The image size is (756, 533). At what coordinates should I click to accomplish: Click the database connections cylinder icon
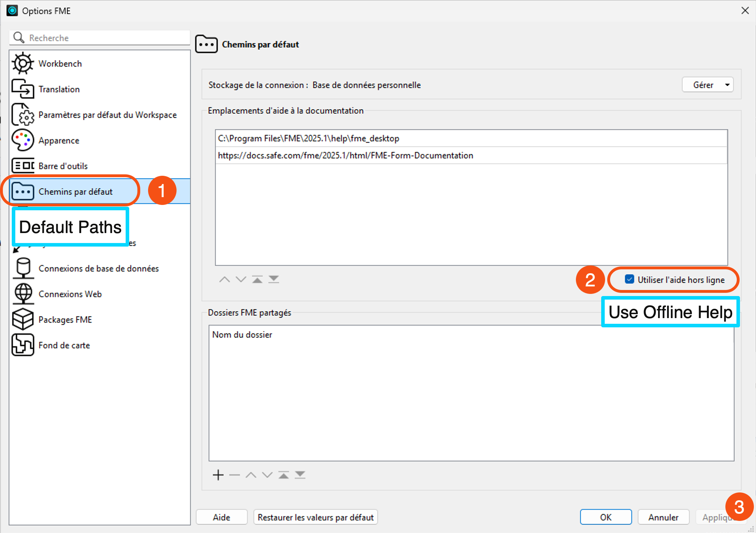(x=23, y=268)
